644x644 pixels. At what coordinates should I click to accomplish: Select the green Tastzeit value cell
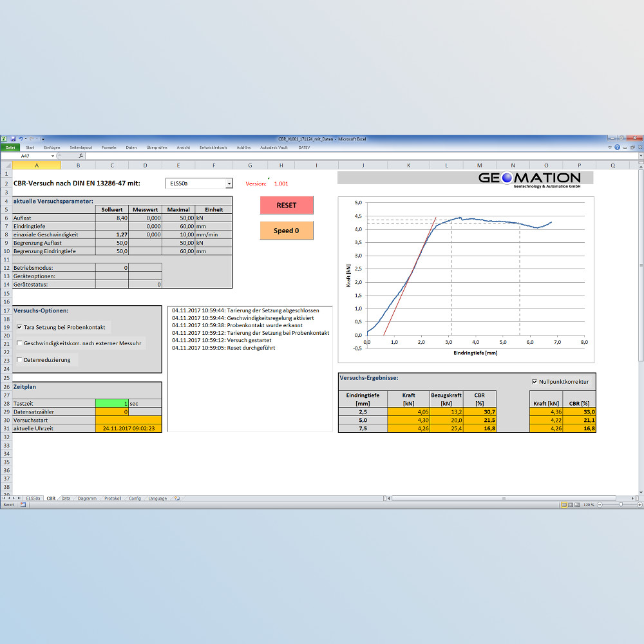(x=111, y=403)
